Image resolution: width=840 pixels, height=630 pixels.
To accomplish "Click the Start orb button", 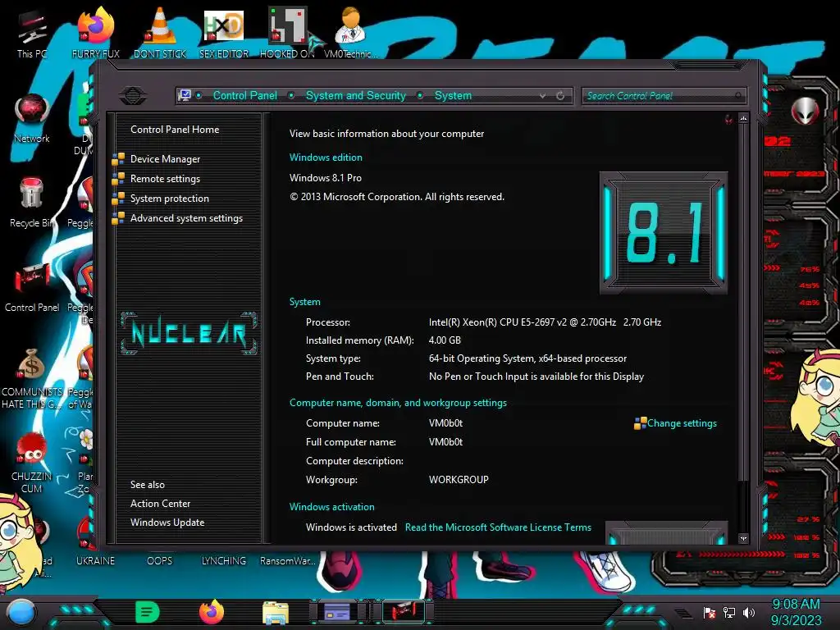I will (21, 612).
